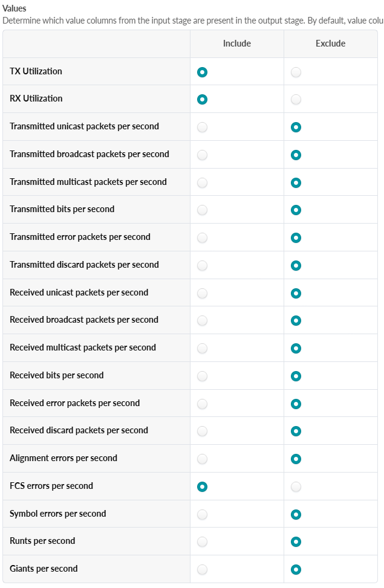The width and height of the screenshot is (384, 588).
Task: Exclude the TX Utilization column
Action: click(x=296, y=73)
